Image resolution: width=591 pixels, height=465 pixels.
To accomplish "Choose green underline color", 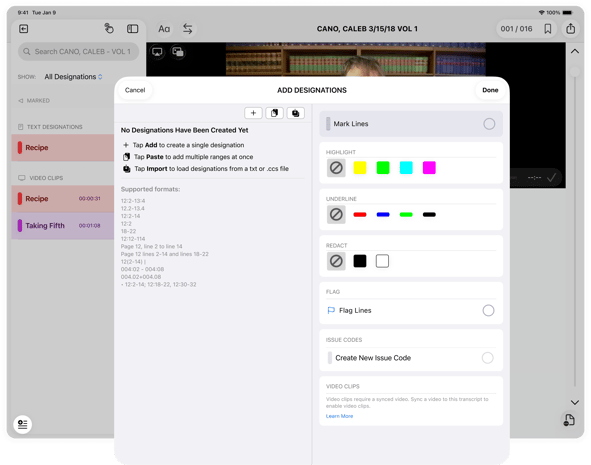I will pos(406,214).
